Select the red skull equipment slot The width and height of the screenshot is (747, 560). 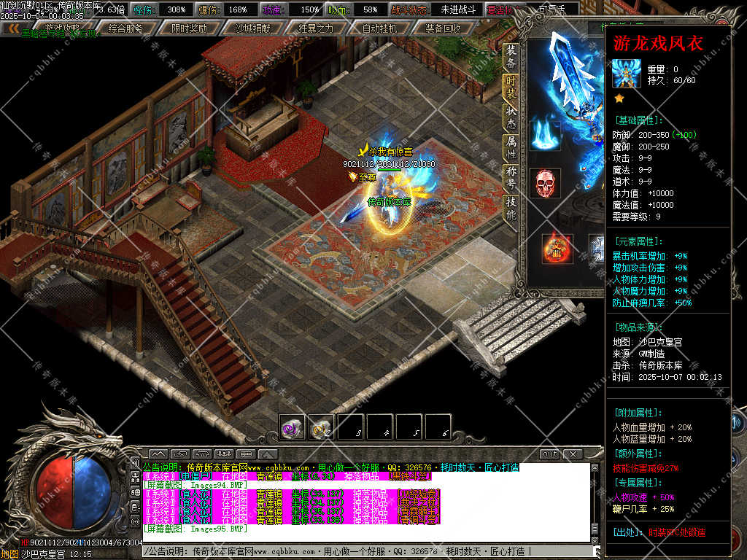(545, 183)
